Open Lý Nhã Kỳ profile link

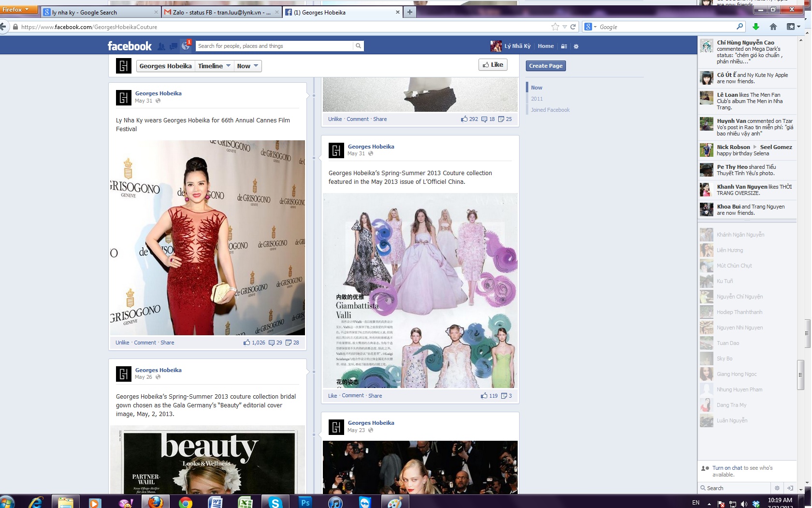pos(511,46)
